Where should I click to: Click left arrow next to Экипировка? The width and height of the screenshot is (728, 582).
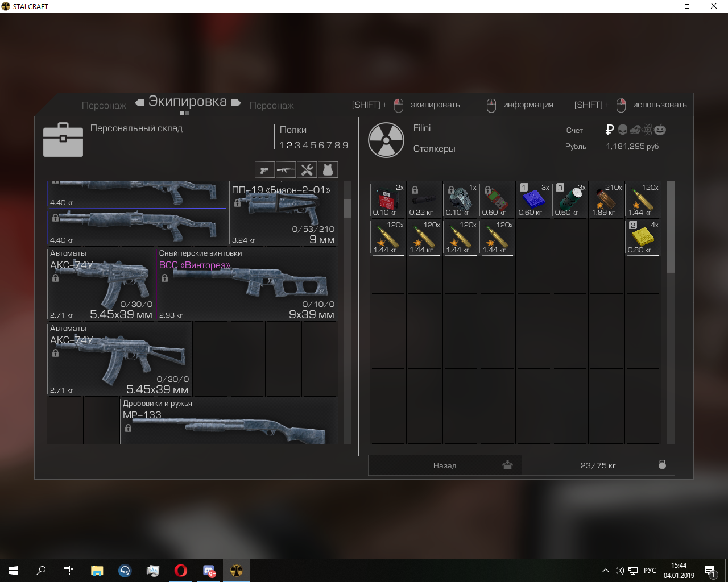coord(140,103)
